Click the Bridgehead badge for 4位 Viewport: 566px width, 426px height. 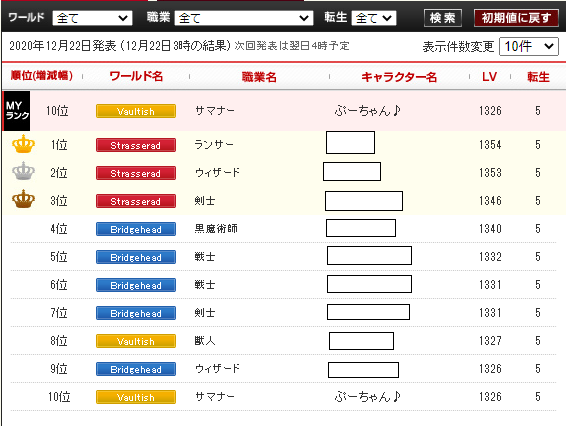tap(136, 229)
